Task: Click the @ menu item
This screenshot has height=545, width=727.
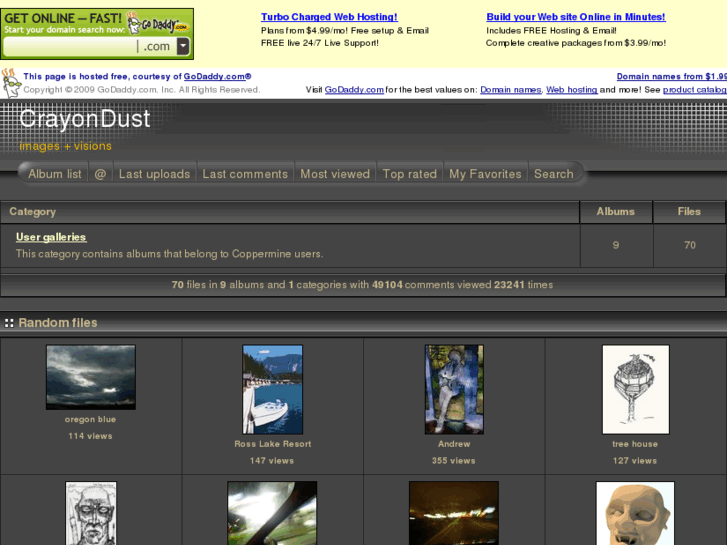Action: coord(100,174)
